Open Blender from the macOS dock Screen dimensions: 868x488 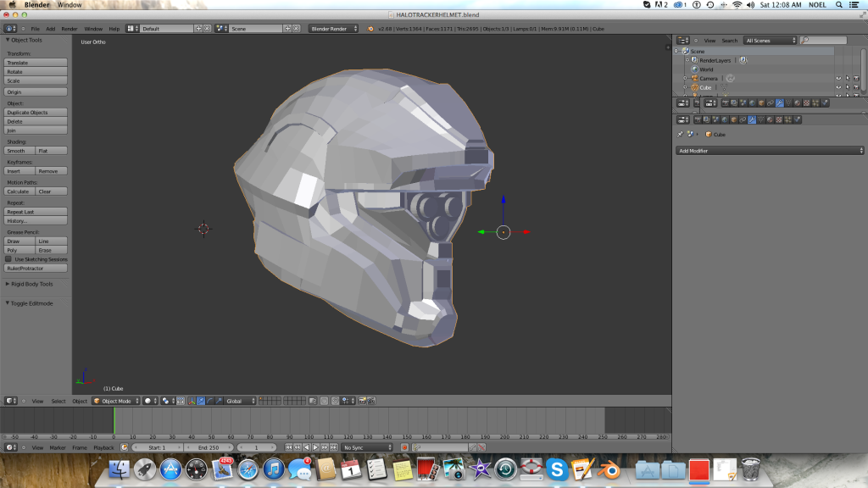[x=609, y=469]
